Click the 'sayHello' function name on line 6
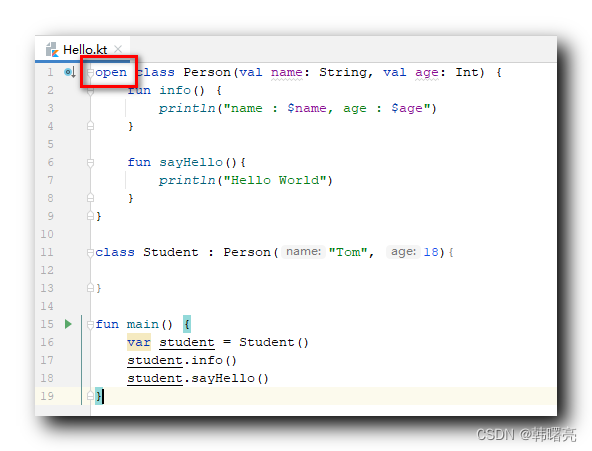The width and height of the screenshot is (592, 451). 191,162
